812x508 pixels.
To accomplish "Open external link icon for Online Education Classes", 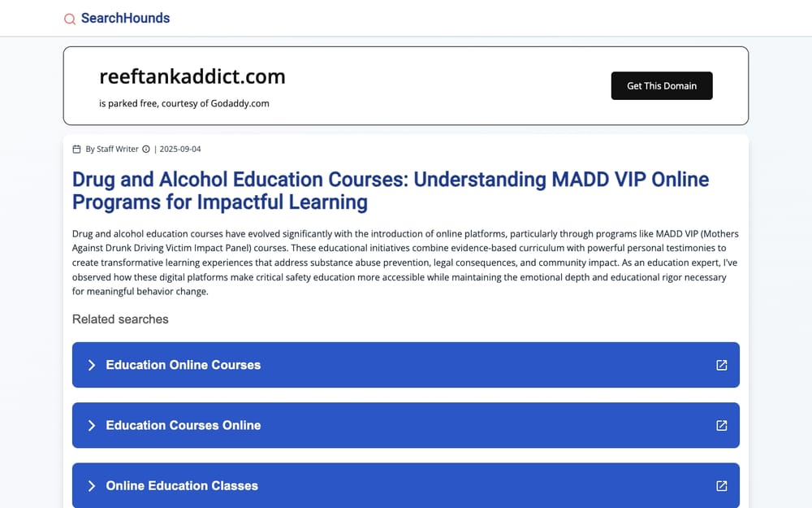I will (x=721, y=486).
